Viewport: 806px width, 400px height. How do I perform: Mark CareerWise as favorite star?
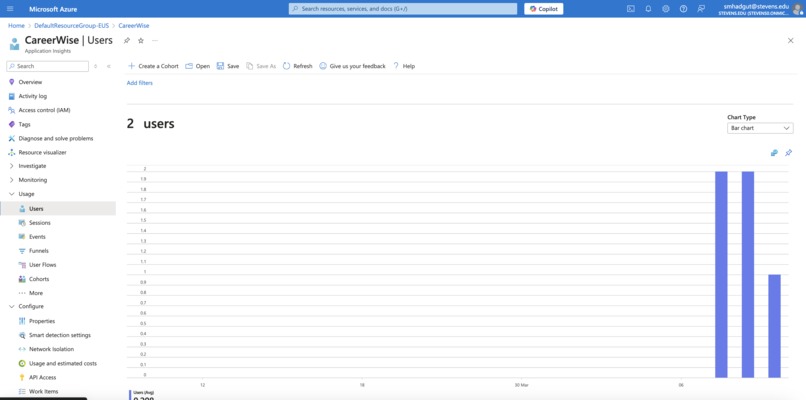(x=141, y=40)
